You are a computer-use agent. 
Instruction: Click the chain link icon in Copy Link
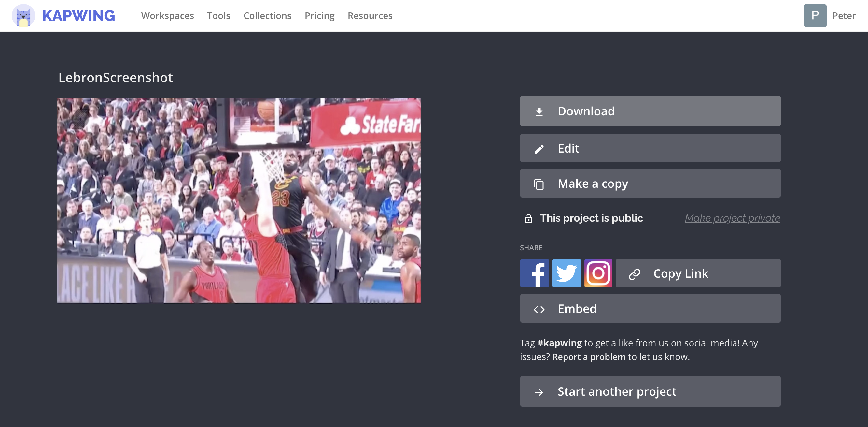click(x=635, y=273)
